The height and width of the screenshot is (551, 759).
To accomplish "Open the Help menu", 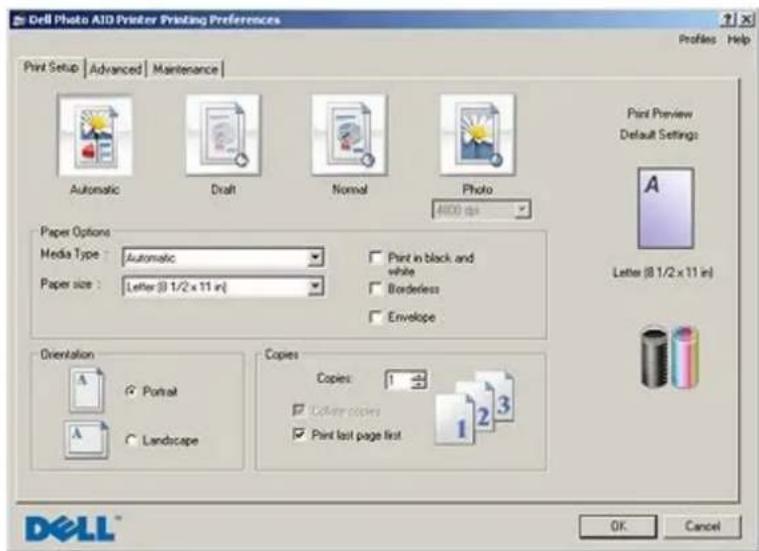I will 739,39.
